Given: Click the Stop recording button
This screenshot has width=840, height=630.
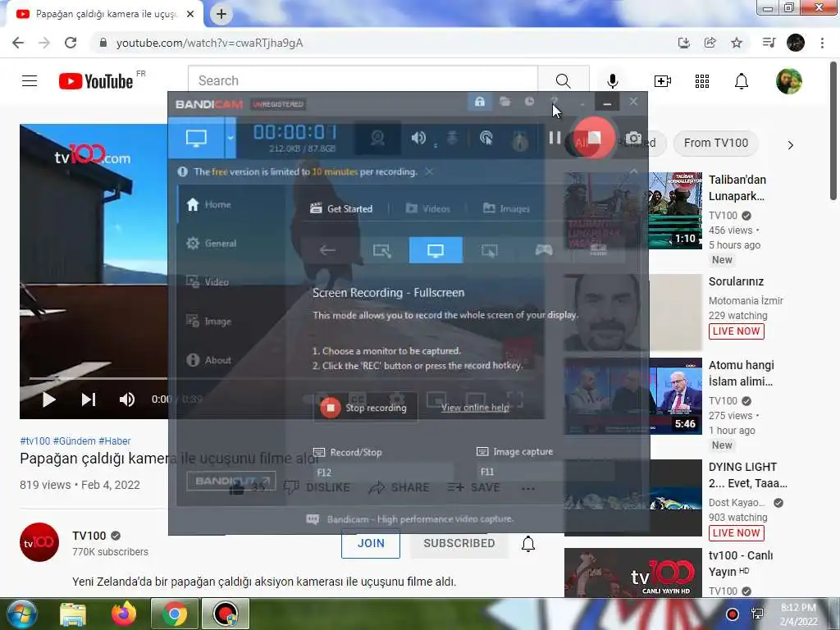Looking at the screenshot, I should pyautogui.click(x=365, y=408).
